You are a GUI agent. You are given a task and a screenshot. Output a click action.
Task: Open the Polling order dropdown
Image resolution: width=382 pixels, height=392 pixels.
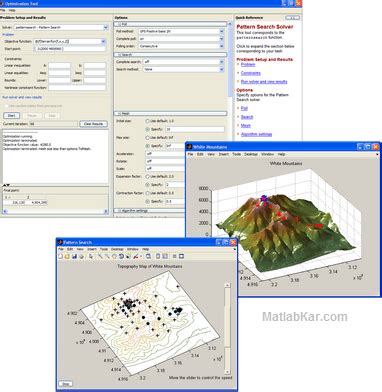click(x=221, y=46)
